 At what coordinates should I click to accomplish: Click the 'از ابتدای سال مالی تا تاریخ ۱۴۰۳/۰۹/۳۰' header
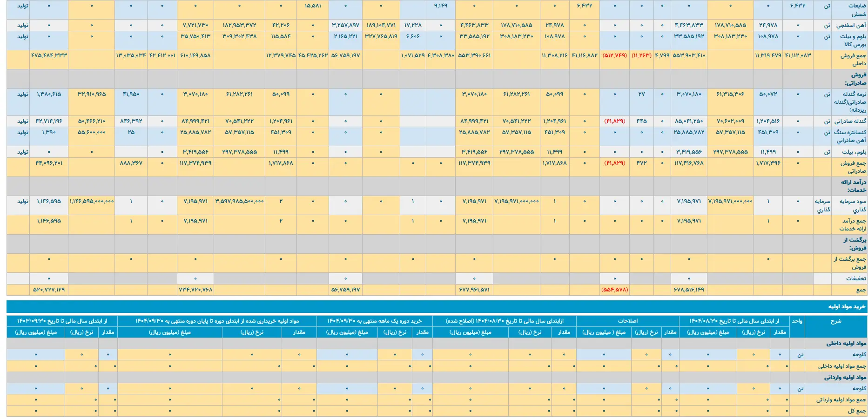pos(62,321)
